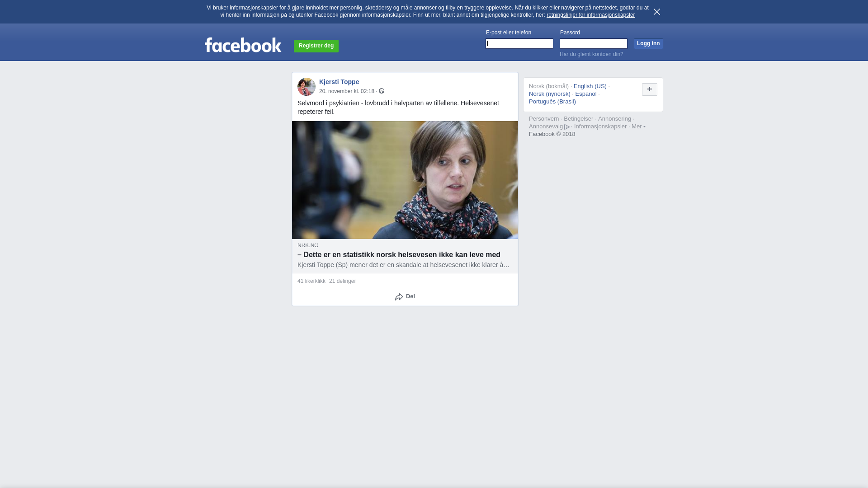Click the Annonsevalg AdChoices triangle icon
Image resolution: width=868 pixels, height=488 pixels.
567,127
